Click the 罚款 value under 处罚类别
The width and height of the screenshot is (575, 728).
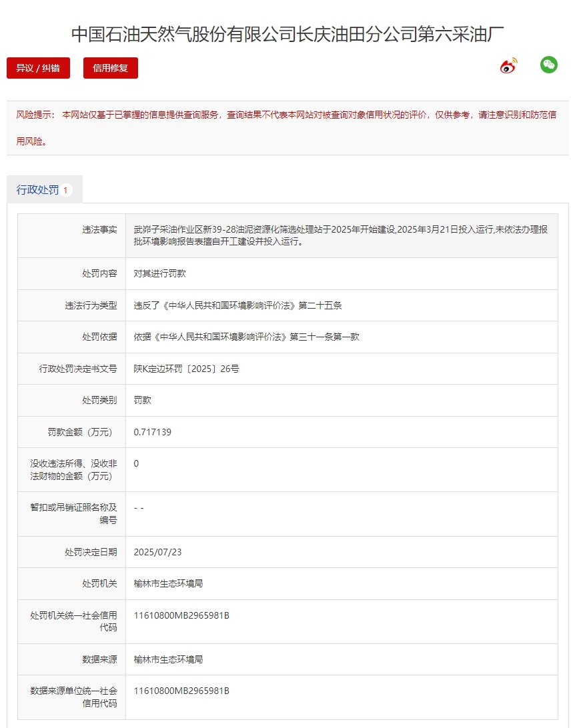142,400
